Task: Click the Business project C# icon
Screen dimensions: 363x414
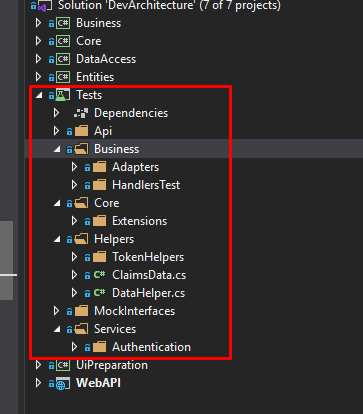Action: click(x=63, y=23)
